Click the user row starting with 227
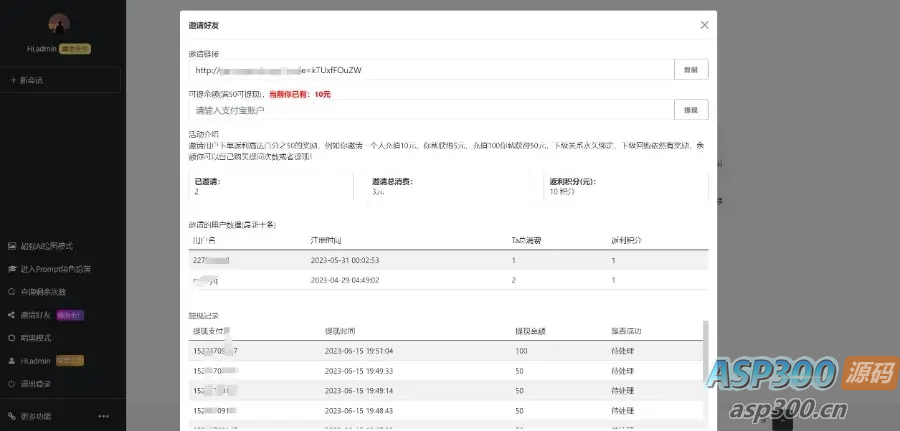 pos(448,261)
